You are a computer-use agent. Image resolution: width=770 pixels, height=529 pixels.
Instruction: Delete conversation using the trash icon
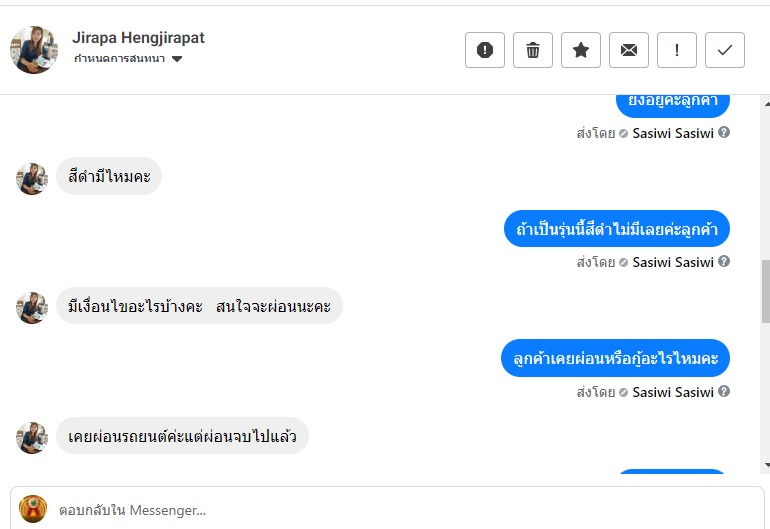point(533,50)
